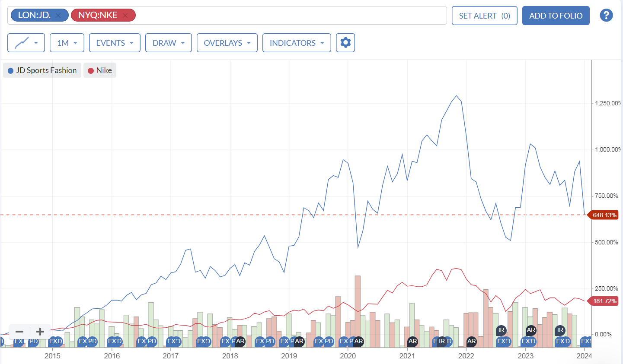Click the 1,000.00% axis label
Image resolution: width=623 pixels, height=364 pixels.
(x=608, y=149)
